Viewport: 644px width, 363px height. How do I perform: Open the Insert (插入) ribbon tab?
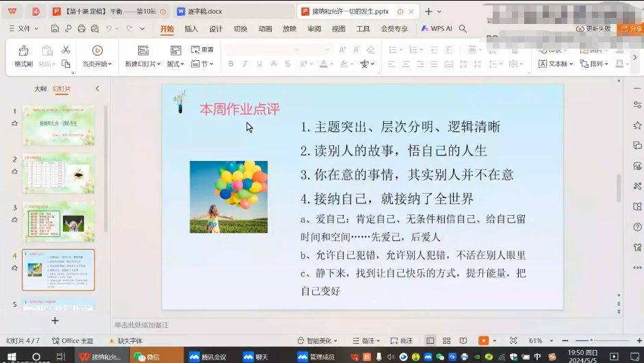point(191,29)
